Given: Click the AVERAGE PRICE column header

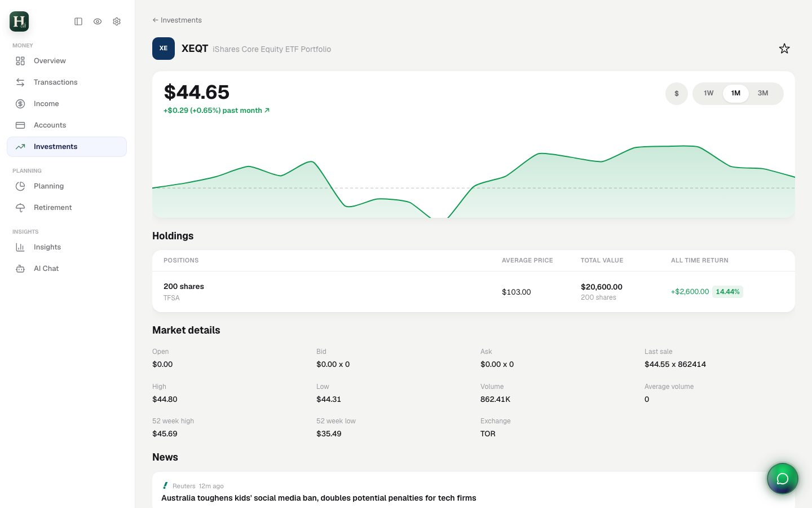Looking at the screenshot, I should point(527,260).
